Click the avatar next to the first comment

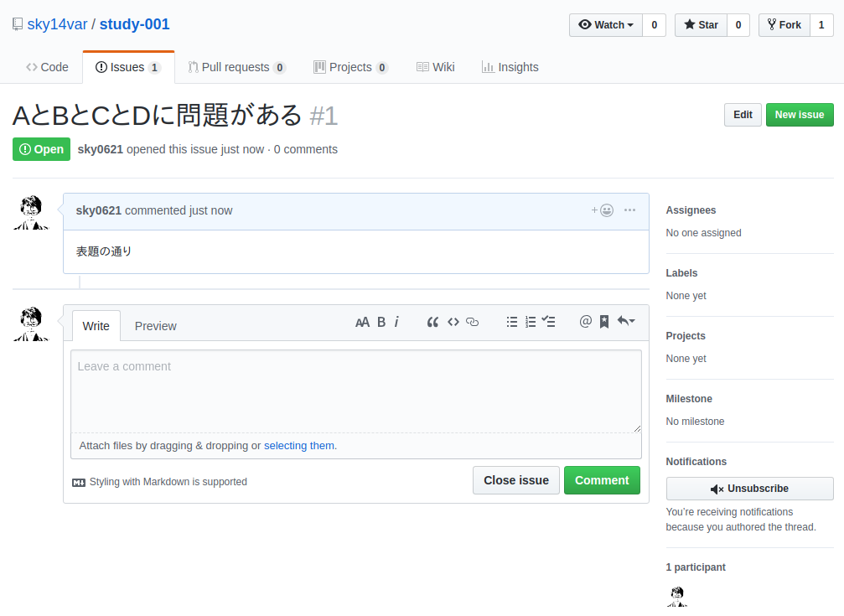pos(31,212)
